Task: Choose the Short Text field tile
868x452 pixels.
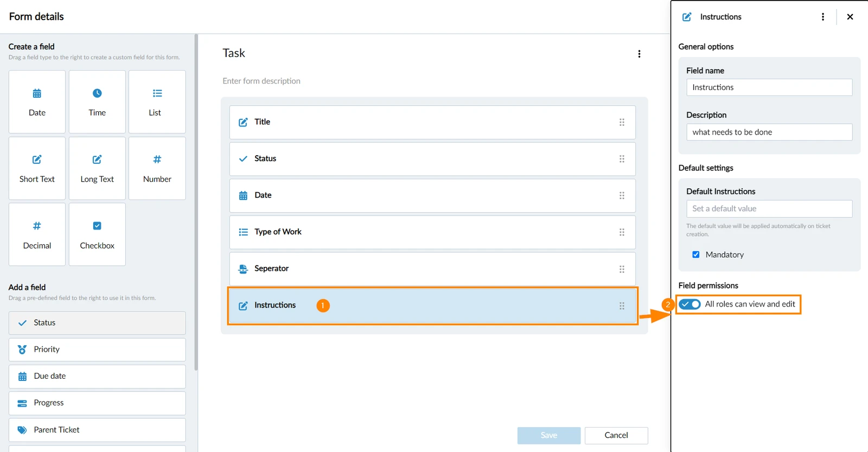Action: [37, 168]
